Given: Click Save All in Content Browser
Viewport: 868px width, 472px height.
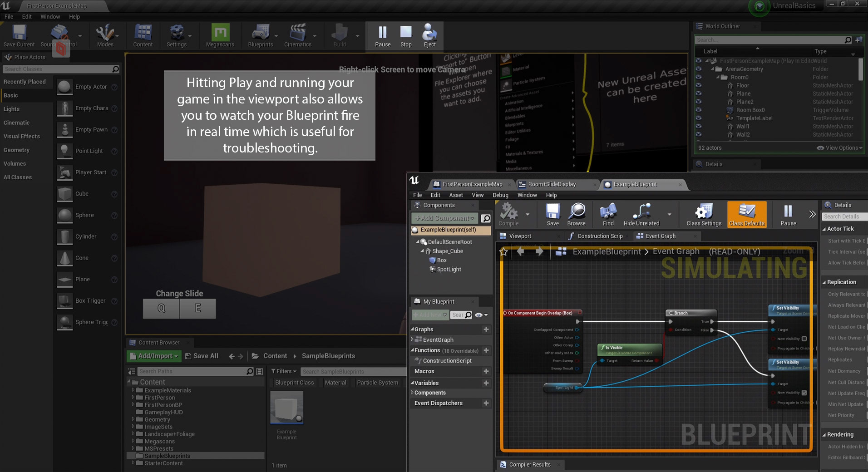Looking at the screenshot, I should point(202,356).
